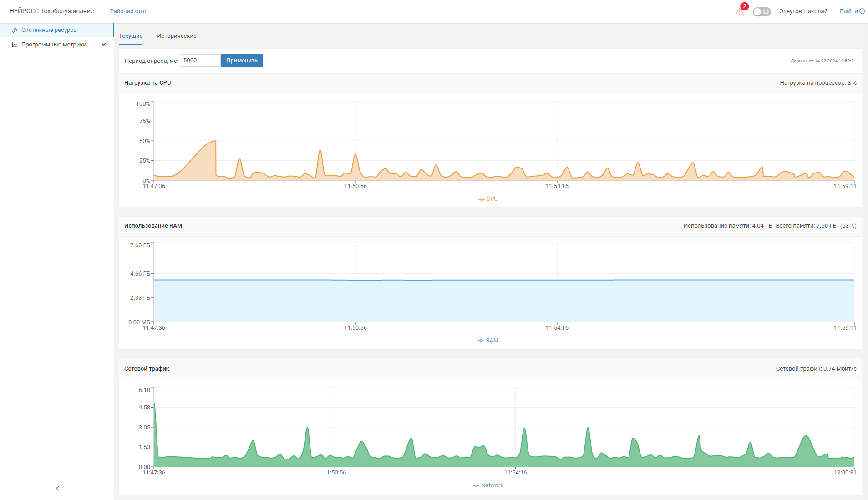Switch to the Исторические tab
This screenshot has width=868, height=500.
pos(177,36)
